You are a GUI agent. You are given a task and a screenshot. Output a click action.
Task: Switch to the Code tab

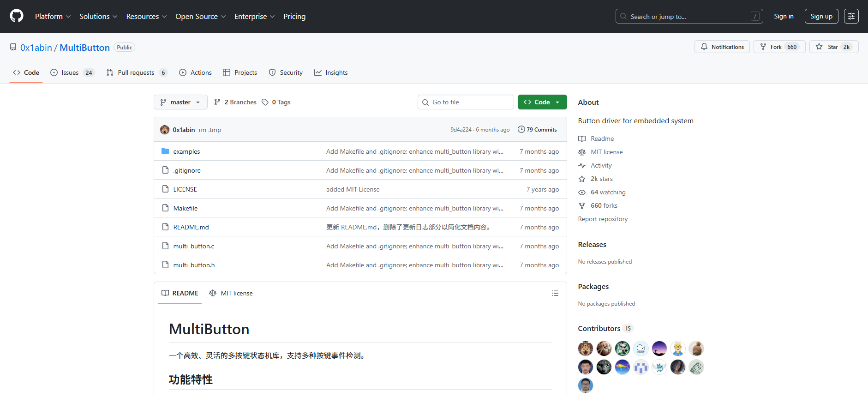26,72
